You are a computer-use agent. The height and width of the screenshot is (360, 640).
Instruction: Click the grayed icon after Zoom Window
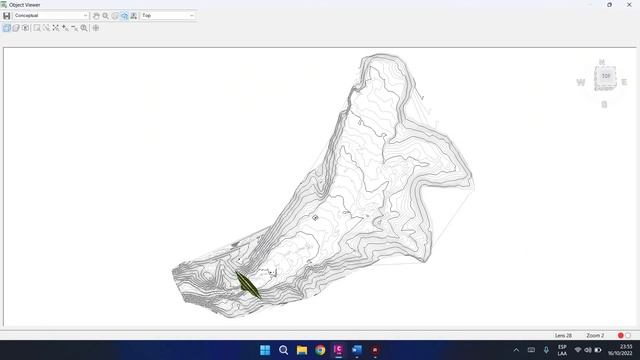(46, 28)
